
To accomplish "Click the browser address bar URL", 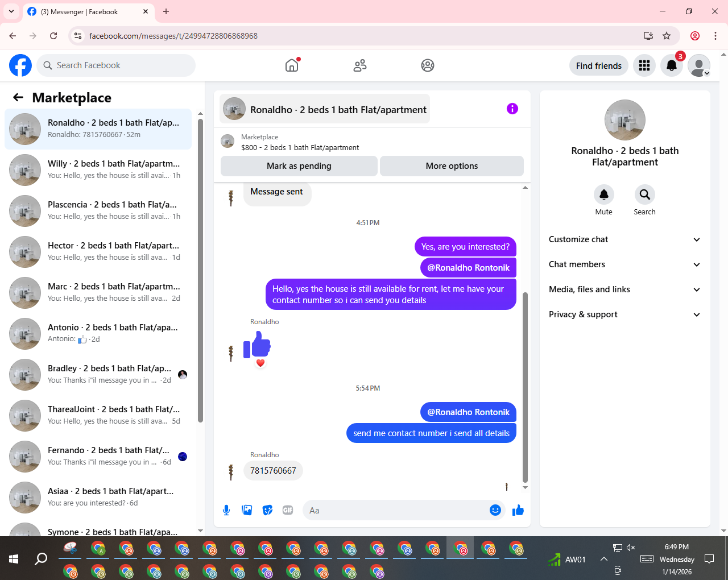I will tap(173, 36).
